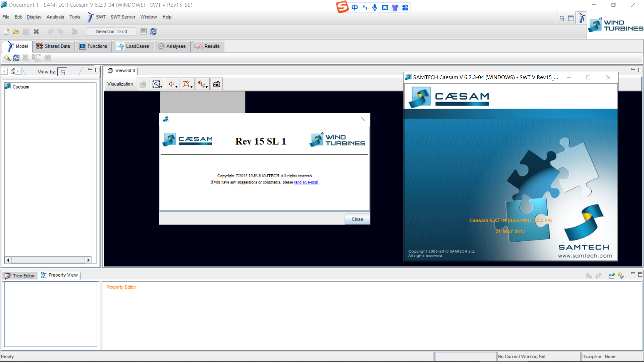Click Sogou microphone voice input icon

point(375,7)
